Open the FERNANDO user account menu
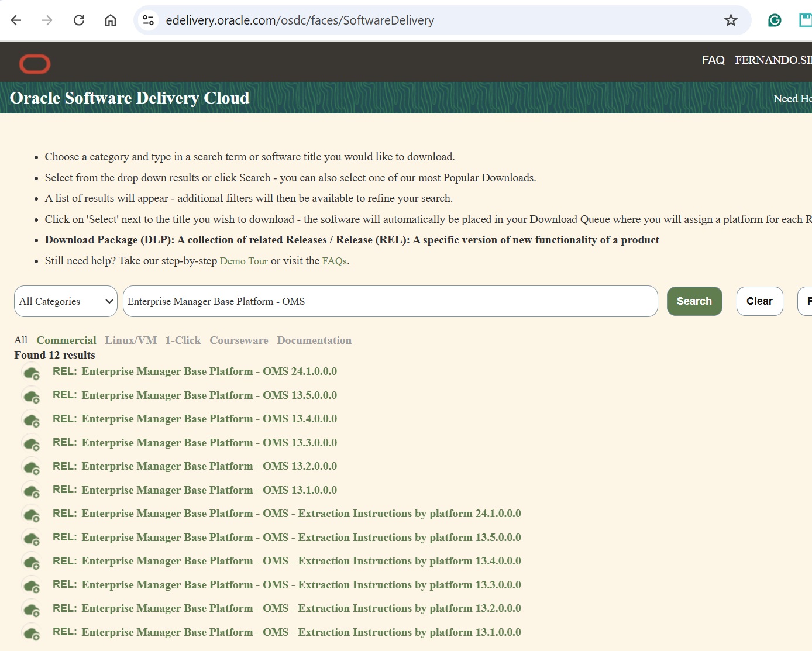Viewport: 812px width, 651px height. (773, 60)
